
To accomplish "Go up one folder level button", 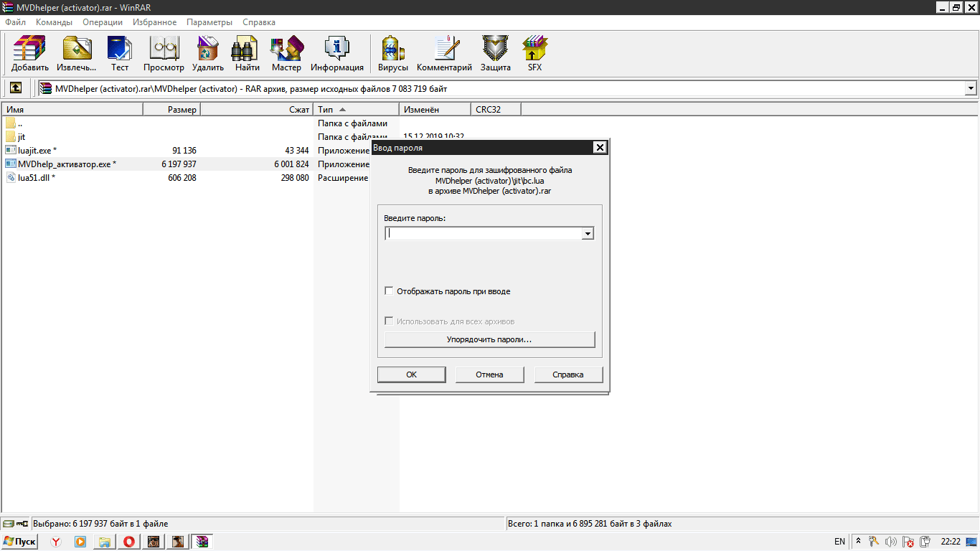I will [x=15, y=88].
